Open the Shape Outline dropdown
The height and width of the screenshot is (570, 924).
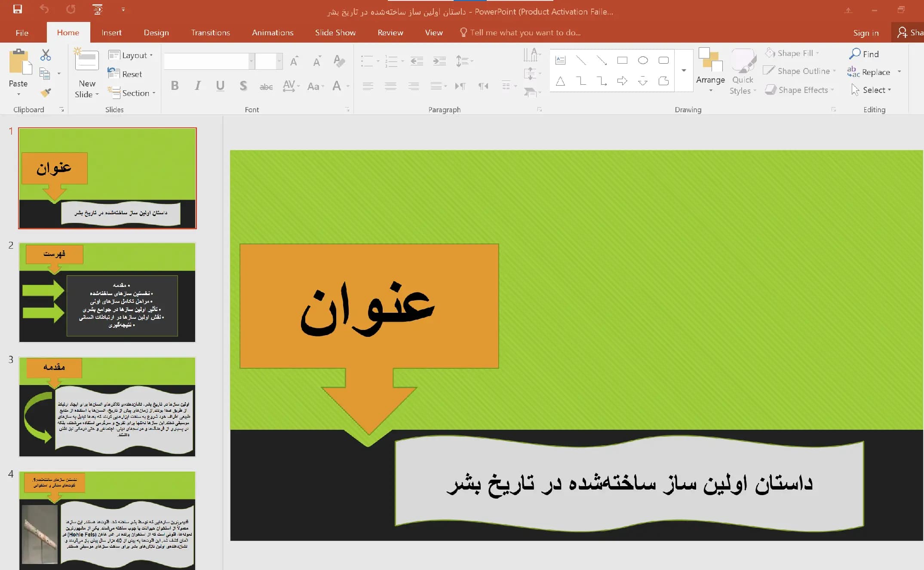pyautogui.click(x=800, y=71)
